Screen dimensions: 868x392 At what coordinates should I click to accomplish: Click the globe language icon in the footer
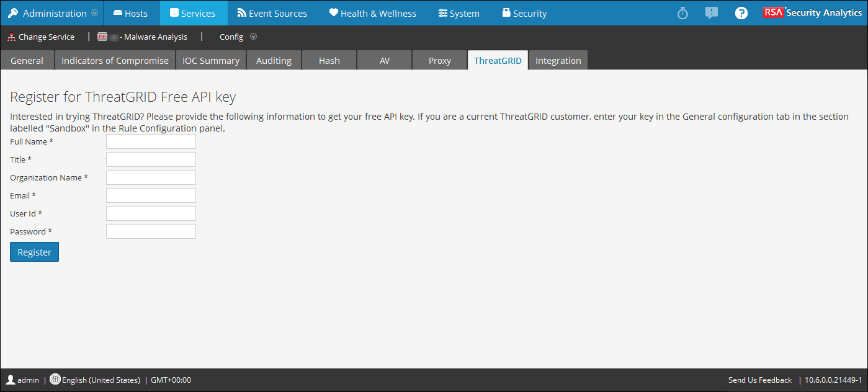(x=55, y=379)
